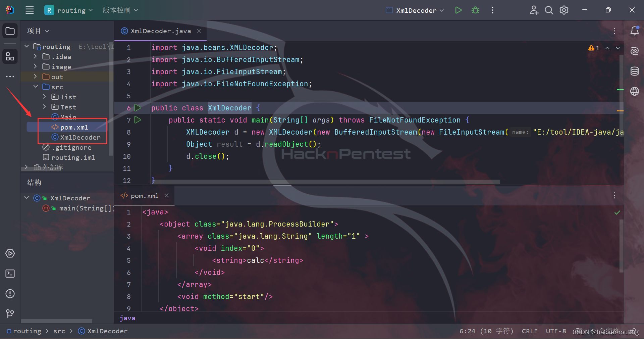Expand the out folder
644x339 pixels.
point(35,77)
